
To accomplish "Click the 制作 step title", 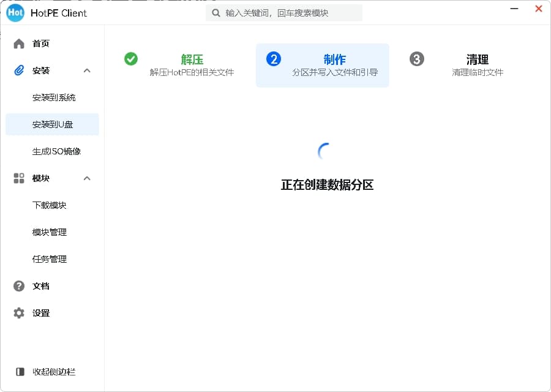I will (334, 59).
